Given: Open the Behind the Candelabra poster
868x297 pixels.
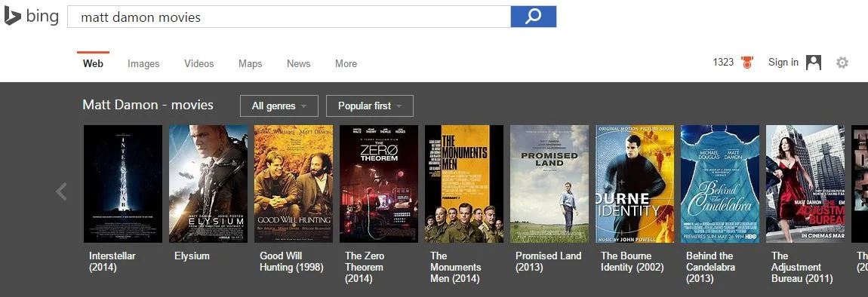Looking at the screenshot, I should (x=720, y=184).
